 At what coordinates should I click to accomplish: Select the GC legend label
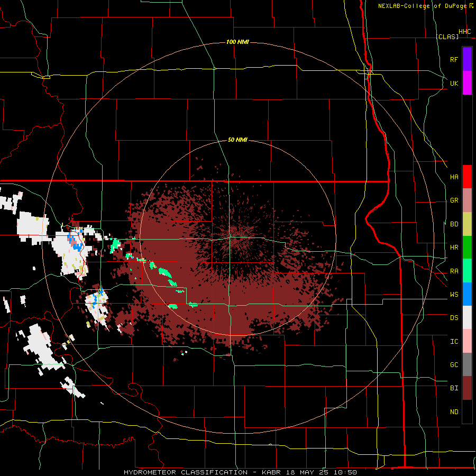point(454,365)
